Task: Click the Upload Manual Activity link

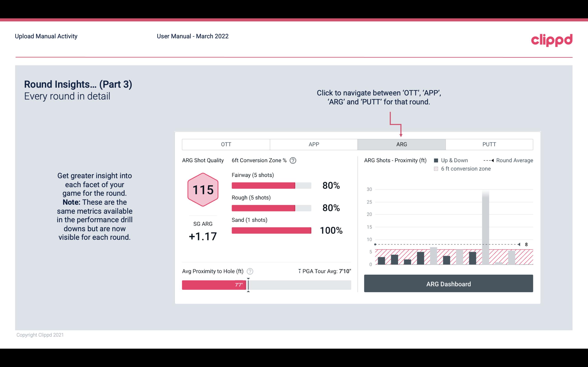Action: (47, 36)
